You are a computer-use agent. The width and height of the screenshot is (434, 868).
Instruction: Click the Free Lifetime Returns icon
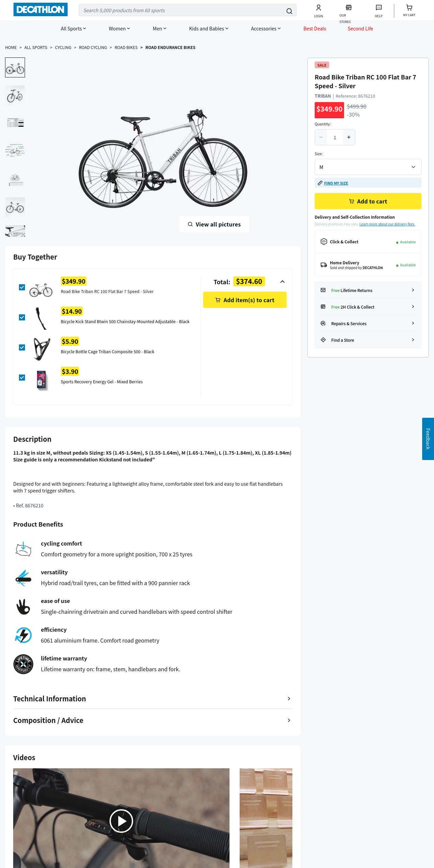pos(323,290)
